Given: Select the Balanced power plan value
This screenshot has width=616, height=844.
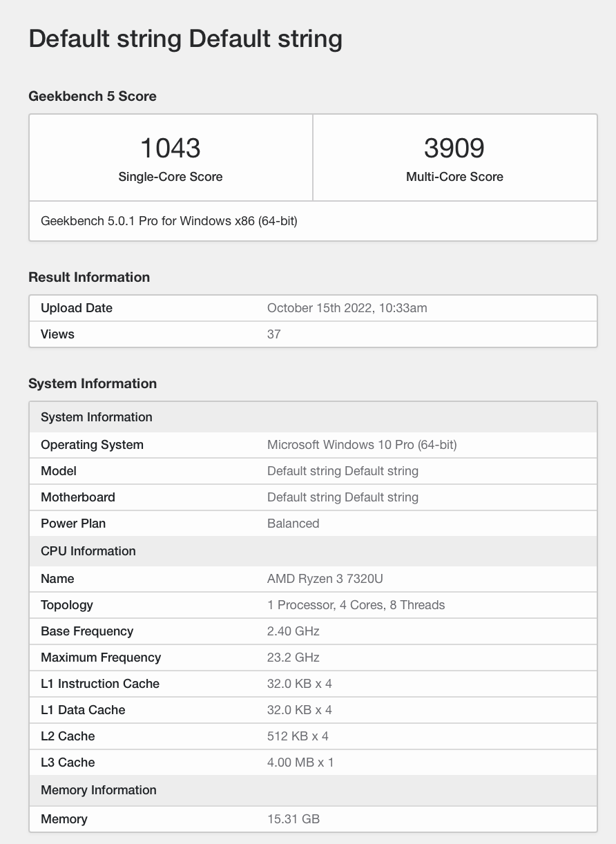Looking at the screenshot, I should pos(293,524).
